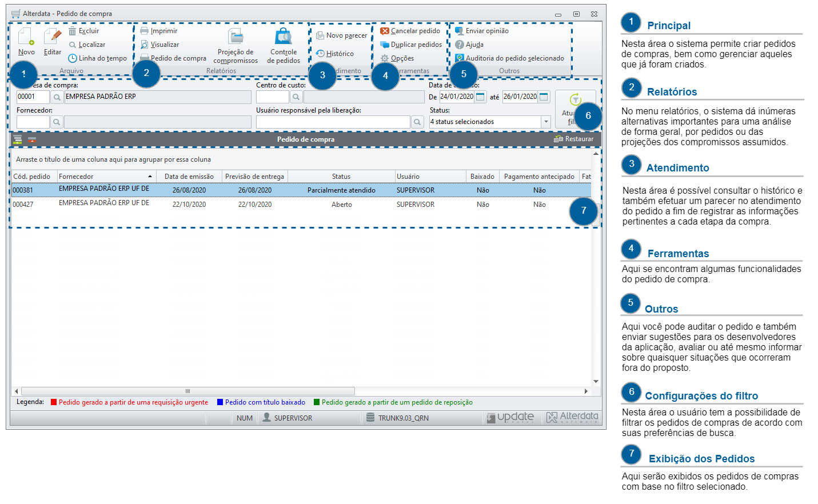The image size is (818, 504).
Task: Open the Ajuda help
Action: (469, 45)
